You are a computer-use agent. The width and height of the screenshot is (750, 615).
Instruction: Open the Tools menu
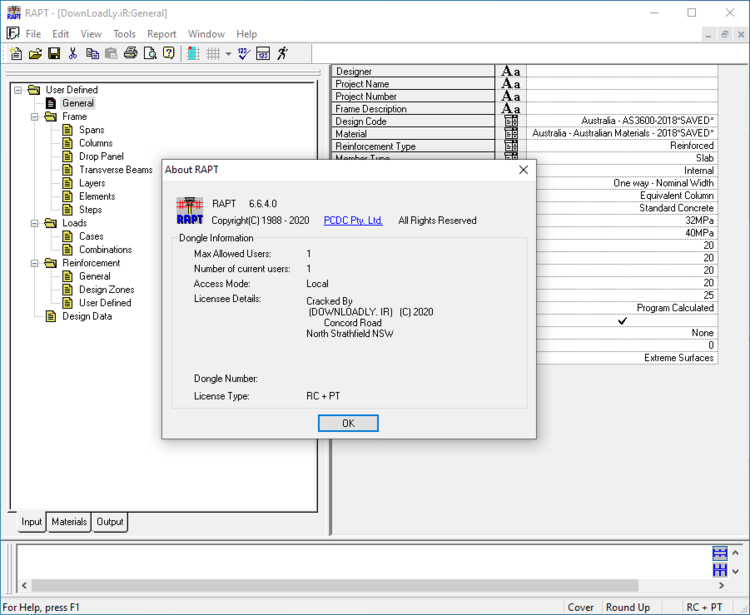(124, 34)
